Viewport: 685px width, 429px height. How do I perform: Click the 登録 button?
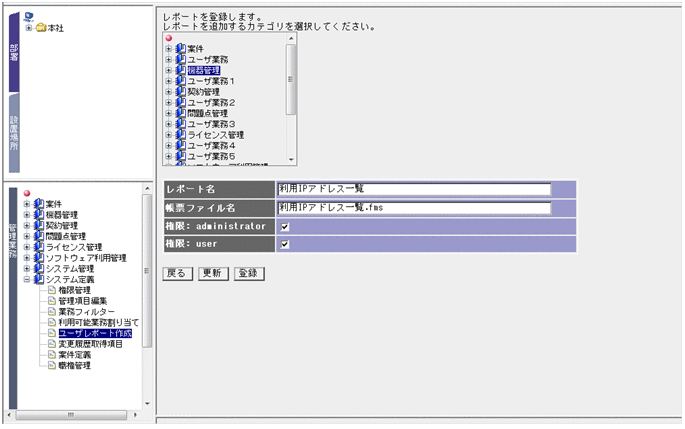(x=249, y=274)
